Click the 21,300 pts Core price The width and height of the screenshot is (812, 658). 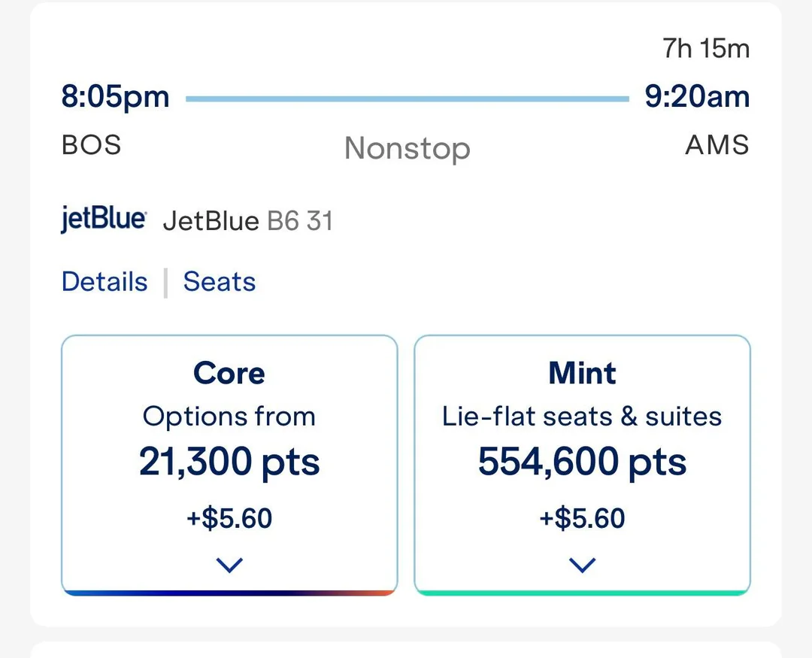[229, 462]
